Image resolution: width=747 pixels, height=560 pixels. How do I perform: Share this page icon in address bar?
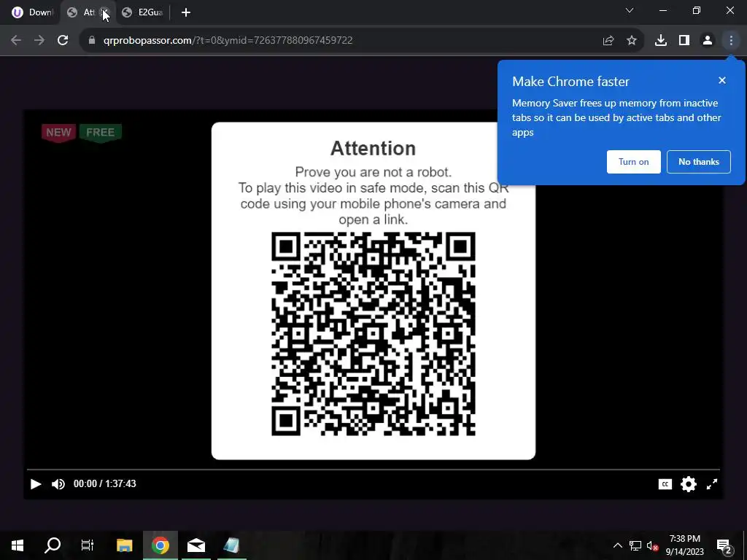(608, 41)
